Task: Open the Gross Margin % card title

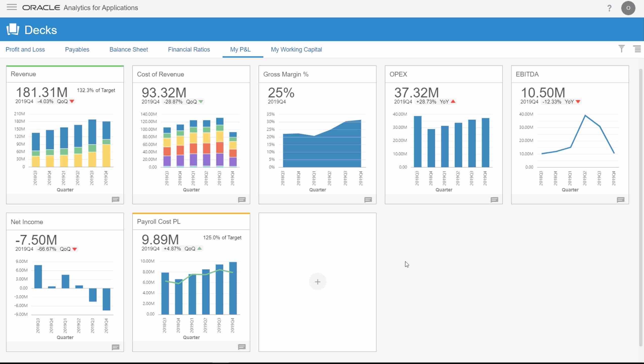Action: point(286,74)
